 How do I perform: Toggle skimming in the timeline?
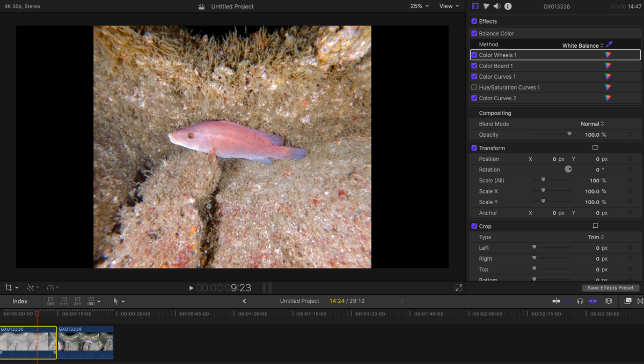coord(557,301)
